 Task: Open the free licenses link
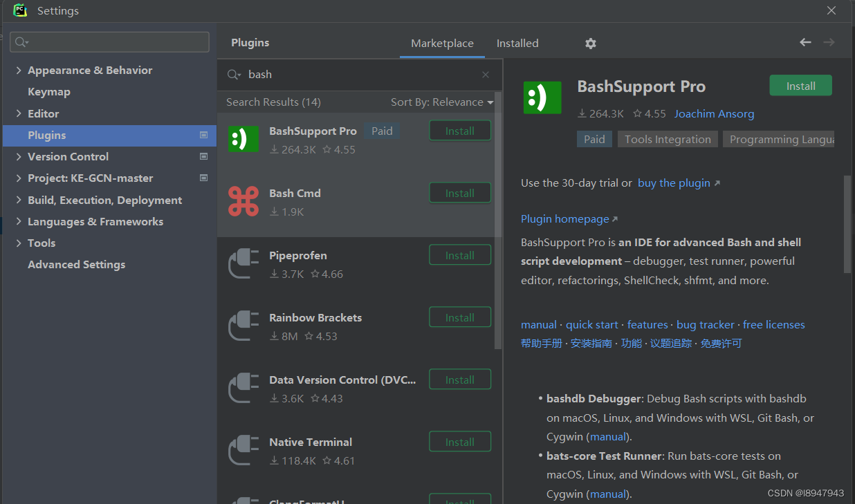click(774, 325)
